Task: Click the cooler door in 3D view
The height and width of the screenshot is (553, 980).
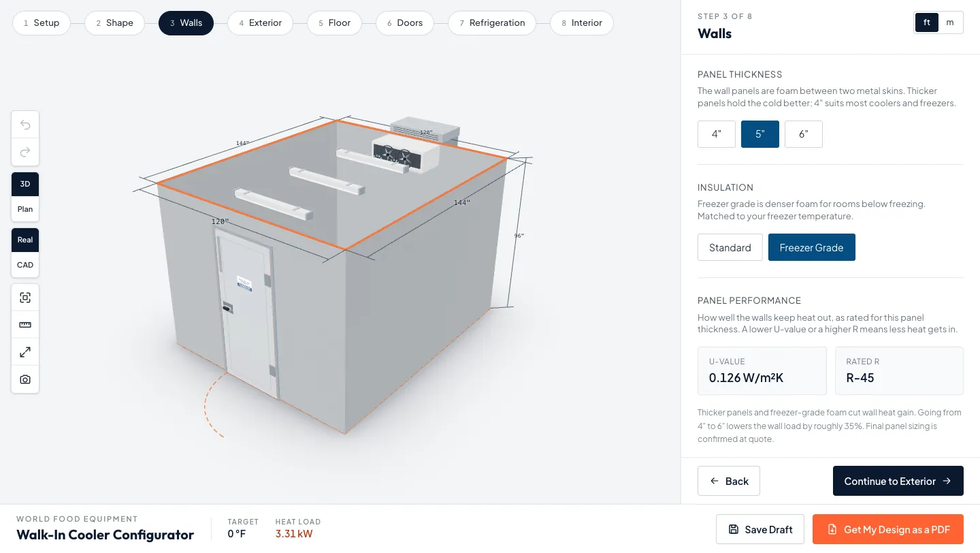Action: pos(248,313)
